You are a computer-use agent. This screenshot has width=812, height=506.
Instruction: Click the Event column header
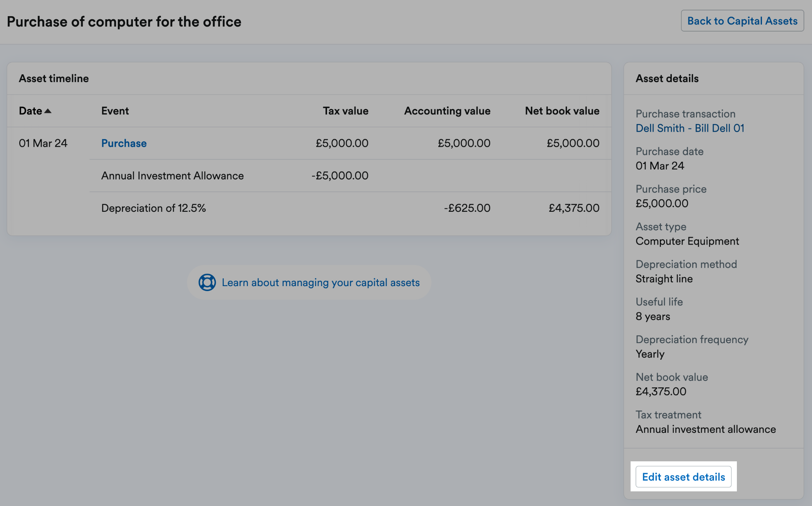pos(115,111)
